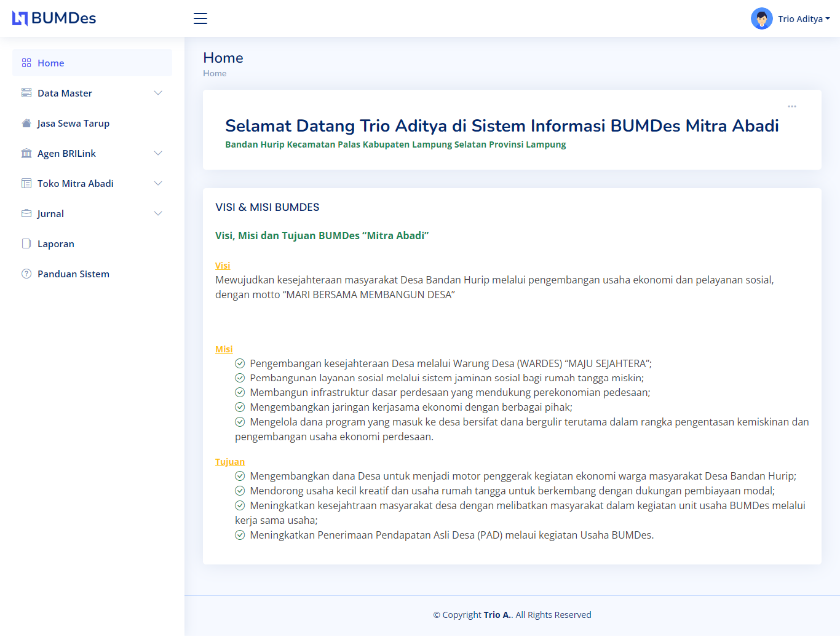Click the Home grid icon in sidebar
Viewport: 840px width, 637px height.
point(26,63)
